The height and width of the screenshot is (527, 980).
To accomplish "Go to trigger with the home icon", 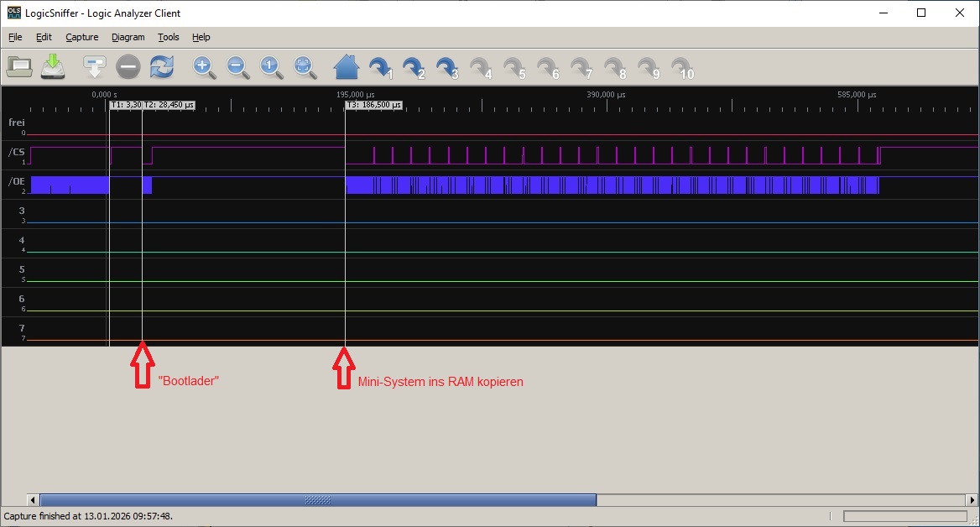I will (x=346, y=66).
